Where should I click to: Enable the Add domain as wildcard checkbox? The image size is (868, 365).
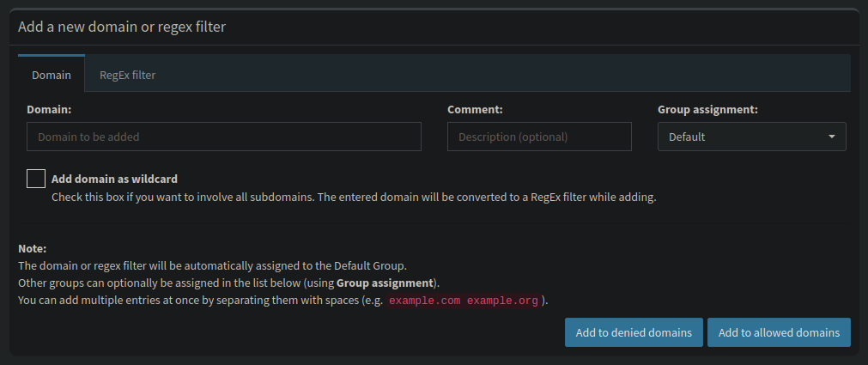[36, 179]
